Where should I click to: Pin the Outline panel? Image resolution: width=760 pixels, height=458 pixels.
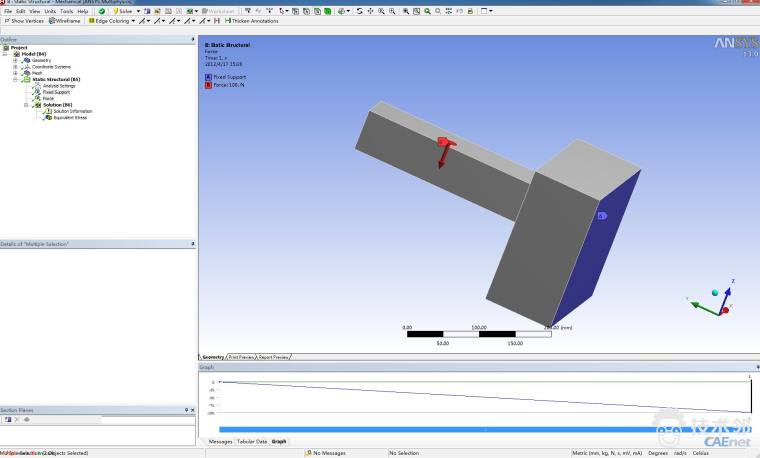[193, 39]
